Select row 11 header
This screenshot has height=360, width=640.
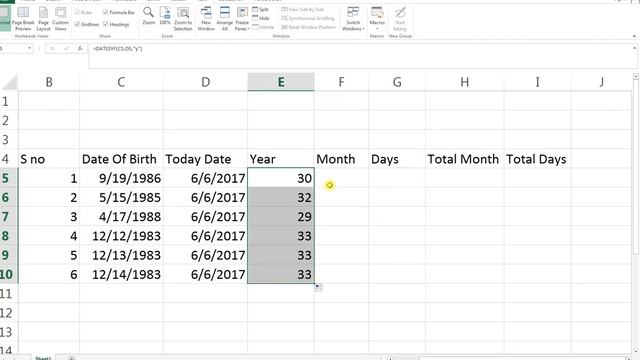pos(9,293)
